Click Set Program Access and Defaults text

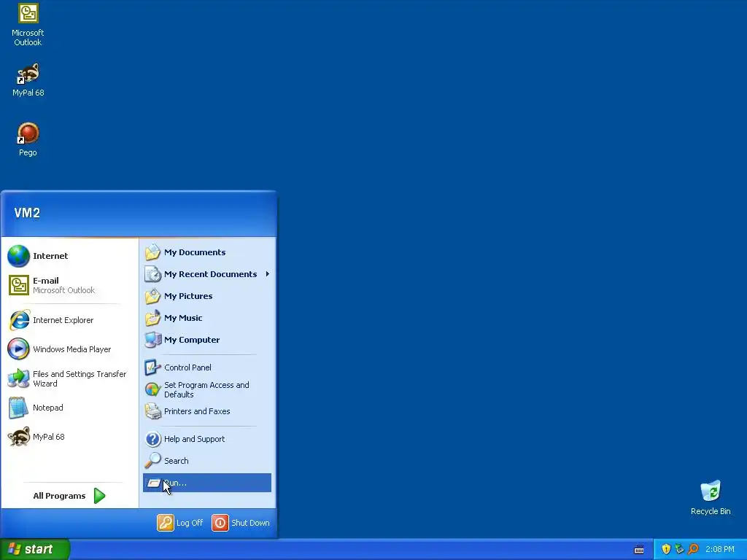206,389
